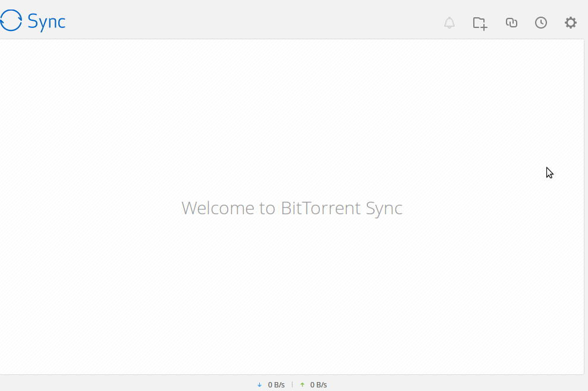Click the blue download arrow icon
Viewport: 588px width, 391px height.
tap(259, 385)
